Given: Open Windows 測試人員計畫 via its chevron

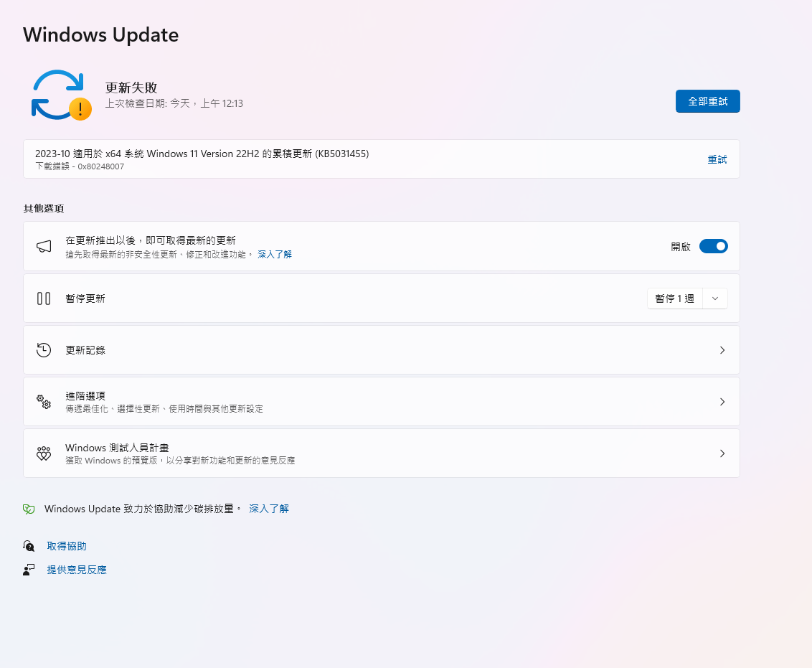Looking at the screenshot, I should pos(722,453).
